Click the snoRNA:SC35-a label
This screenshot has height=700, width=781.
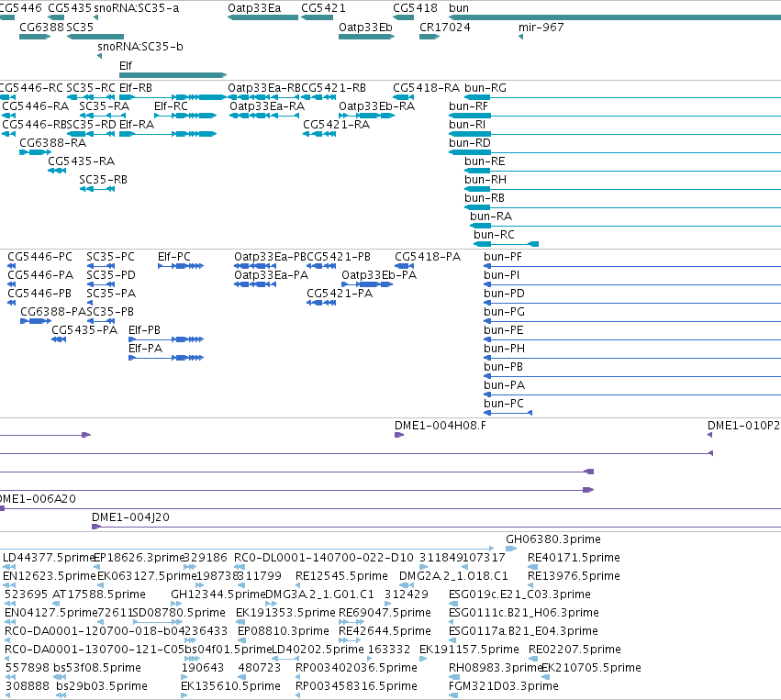137,8
